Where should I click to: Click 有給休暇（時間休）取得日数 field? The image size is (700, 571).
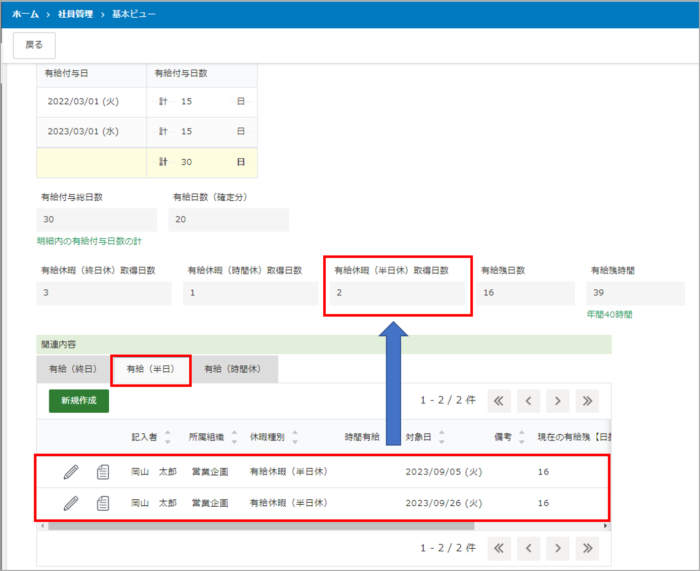[250, 293]
